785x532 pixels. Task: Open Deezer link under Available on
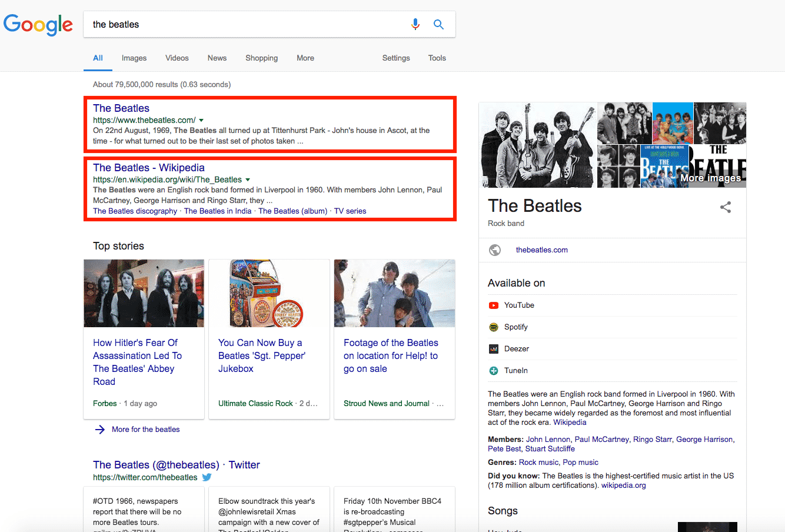(517, 349)
